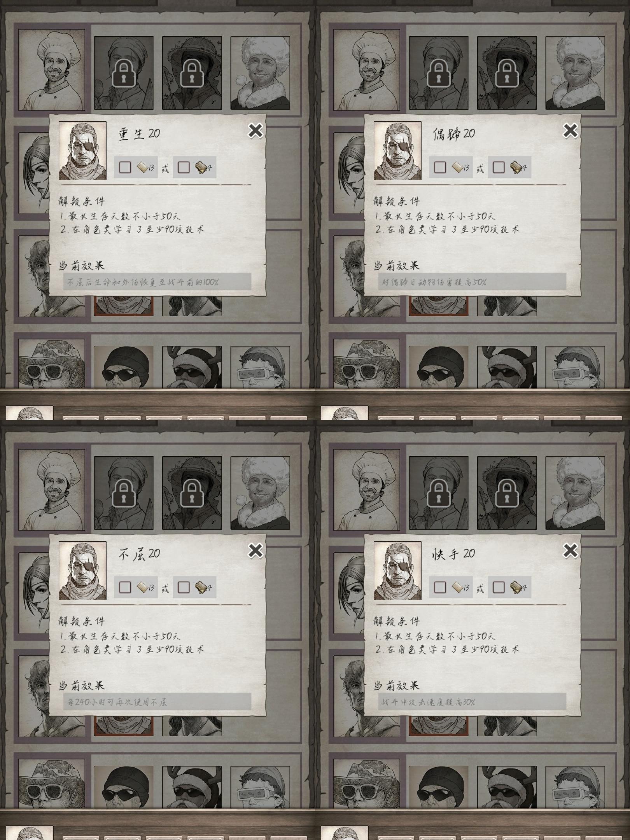Click first padlock icon above 重生20 popup
The image size is (630, 840).
click(x=124, y=73)
